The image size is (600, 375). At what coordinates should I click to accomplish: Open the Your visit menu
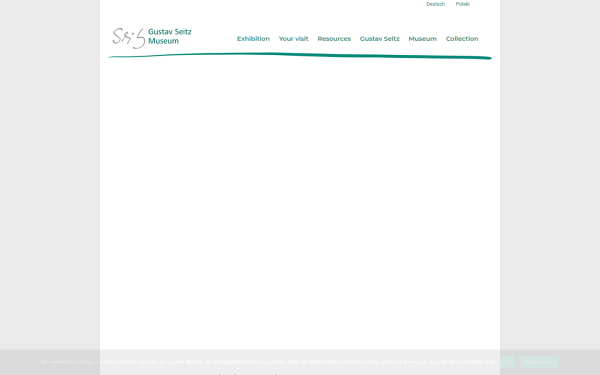pos(293,39)
